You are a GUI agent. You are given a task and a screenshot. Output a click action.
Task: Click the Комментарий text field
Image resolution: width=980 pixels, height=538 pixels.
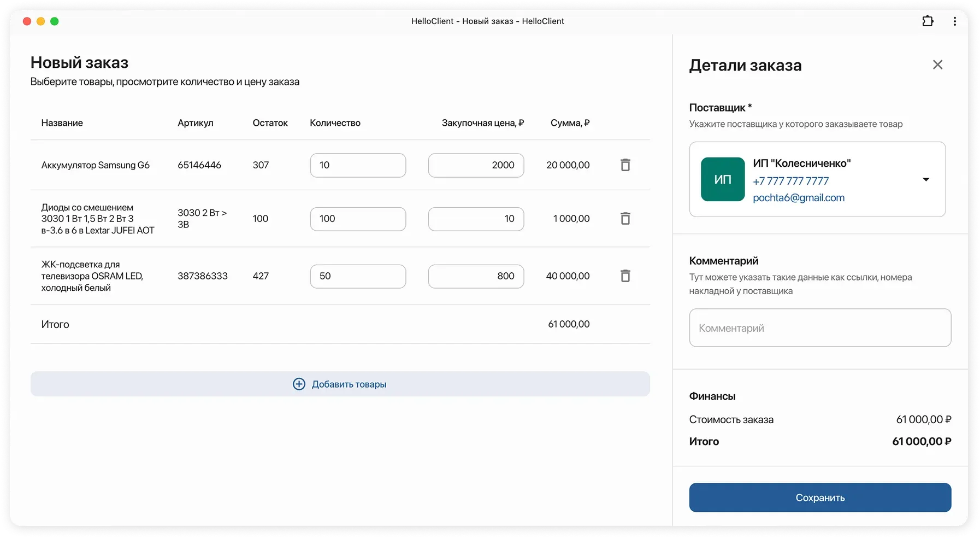[x=819, y=328]
